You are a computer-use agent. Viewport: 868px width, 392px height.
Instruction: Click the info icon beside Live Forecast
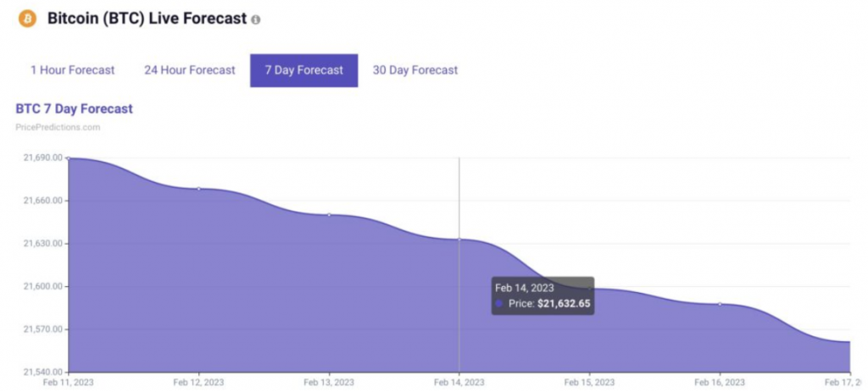click(x=256, y=19)
